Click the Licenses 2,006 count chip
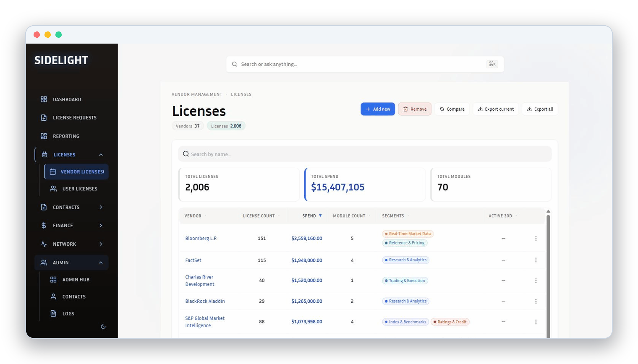Image resolution: width=638 pixels, height=364 pixels. click(x=226, y=126)
